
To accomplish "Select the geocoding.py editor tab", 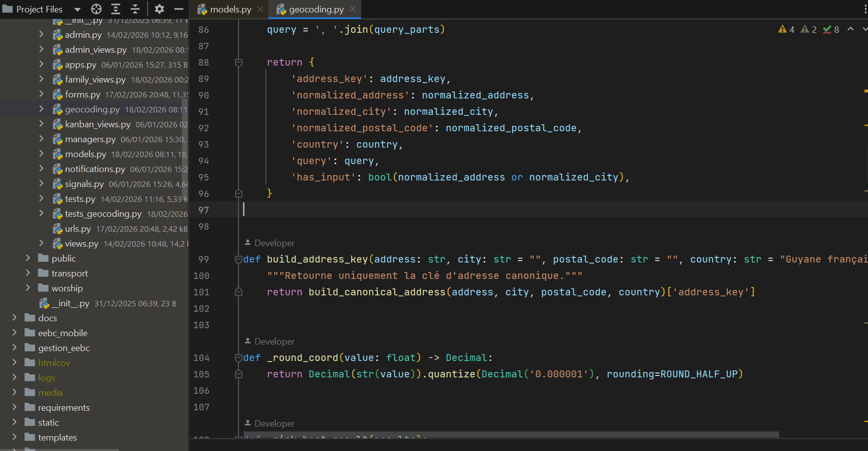I will click(x=316, y=9).
